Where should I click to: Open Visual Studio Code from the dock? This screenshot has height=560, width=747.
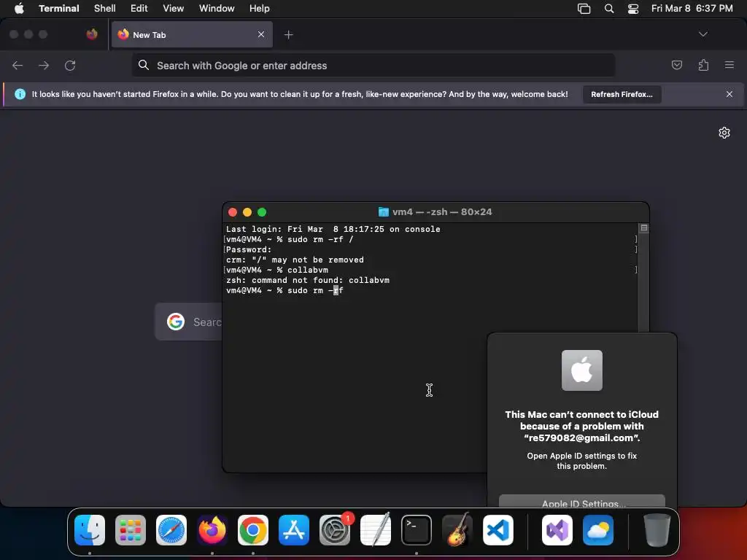coord(498,529)
